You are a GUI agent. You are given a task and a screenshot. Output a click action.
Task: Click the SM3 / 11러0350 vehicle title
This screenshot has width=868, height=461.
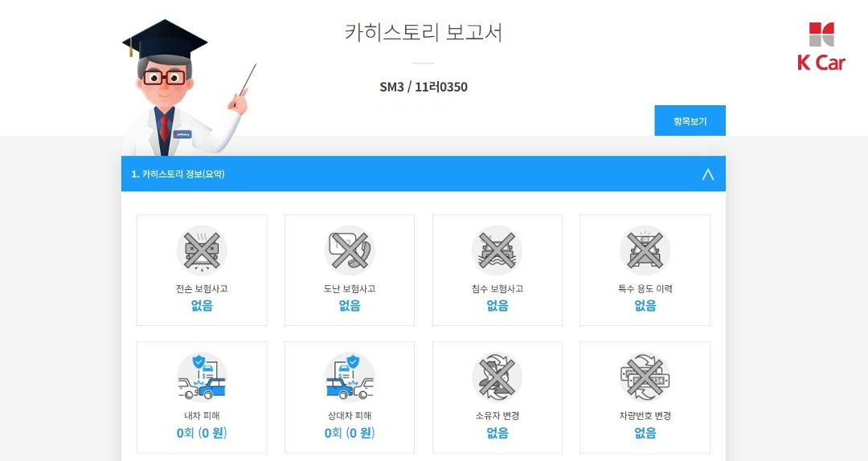click(x=424, y=87)
